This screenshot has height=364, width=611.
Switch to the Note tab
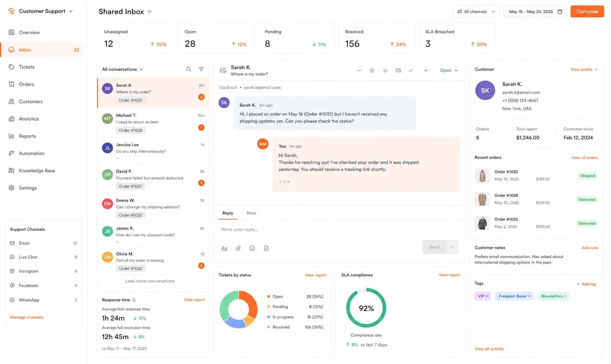[x=251, y=213]
